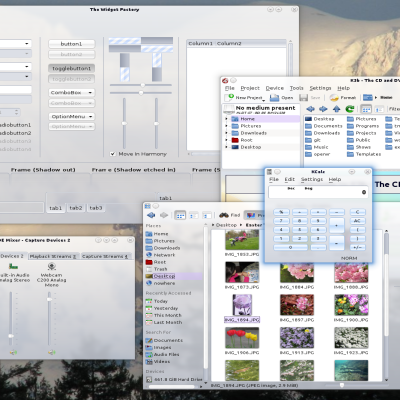
Task: Click the grayed Save floppy icon in K3b
Action: 303,97
